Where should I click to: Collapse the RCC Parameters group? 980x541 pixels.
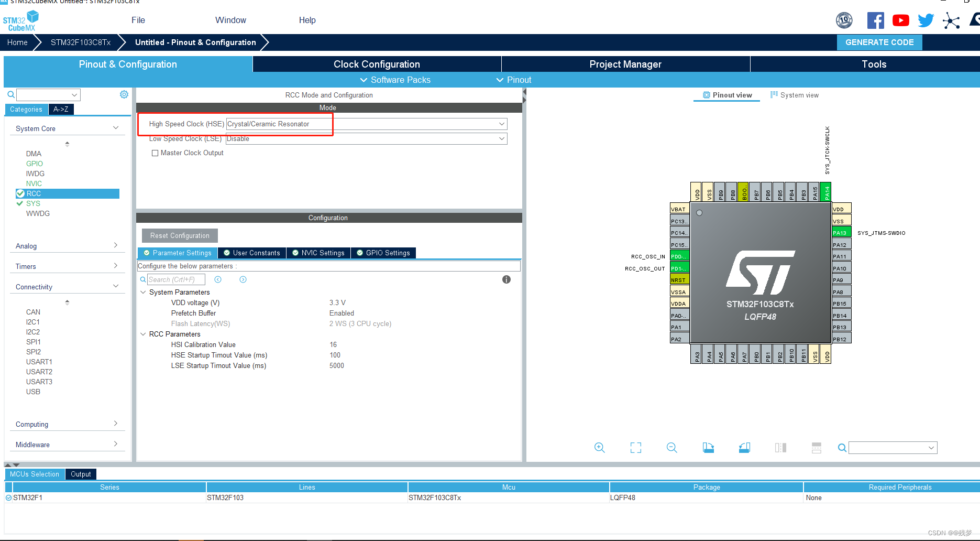143,334
